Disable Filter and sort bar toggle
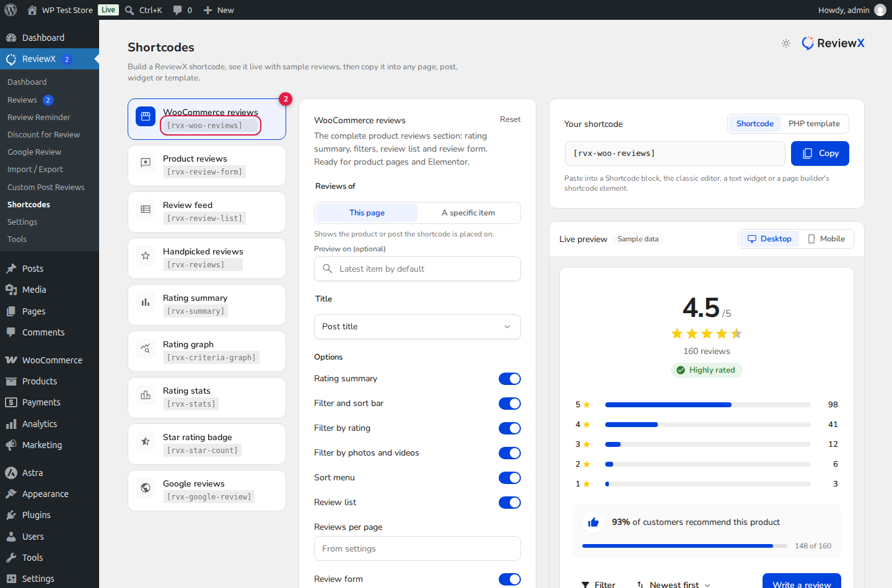 coord(510,404)
